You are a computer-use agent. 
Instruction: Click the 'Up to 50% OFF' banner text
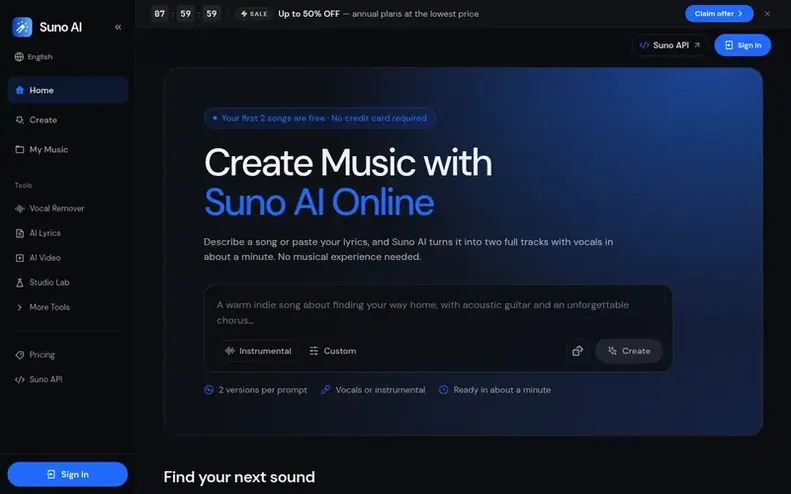[309, 14]
